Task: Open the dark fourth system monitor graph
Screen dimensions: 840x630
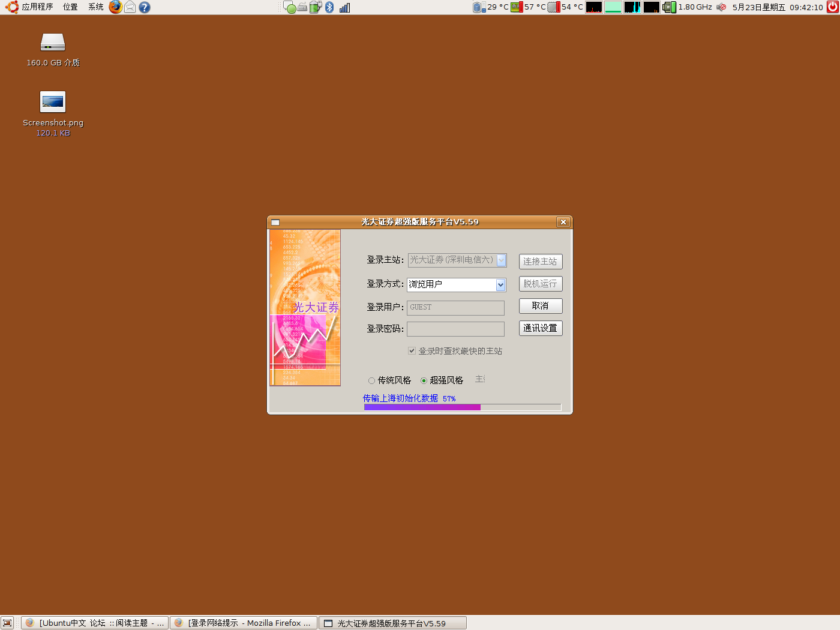Action: pos(652,7)
